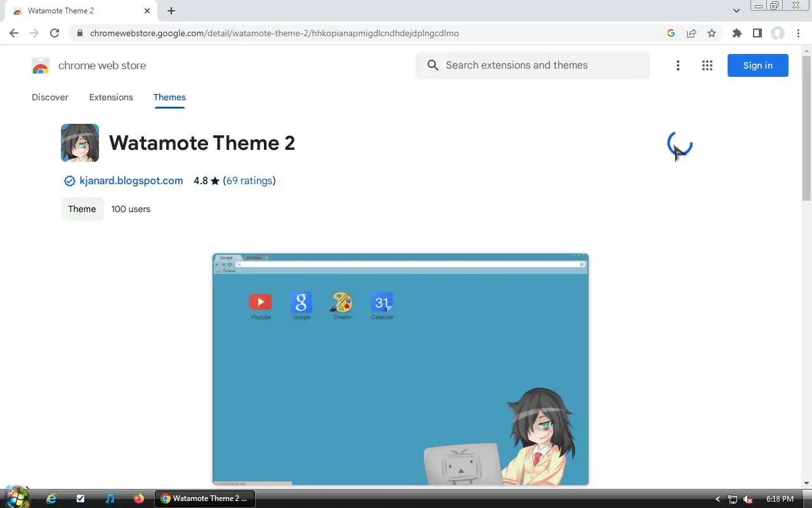Close the Watamote Theme 2 tab
The image size is (812, 508).
147,11
